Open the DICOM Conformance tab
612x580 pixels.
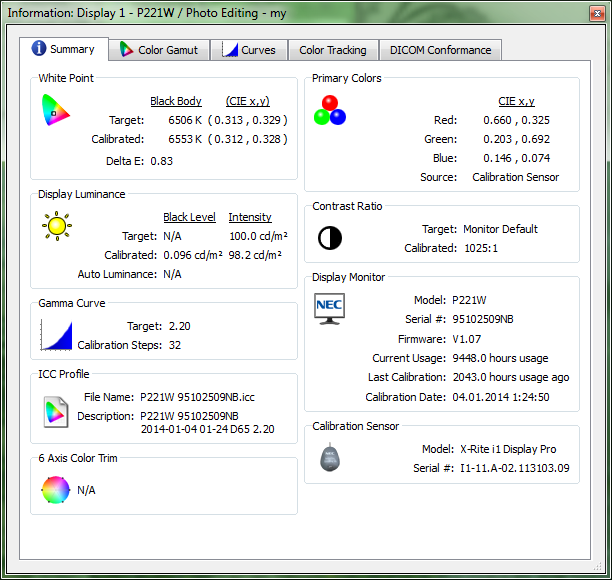(440, 50)
